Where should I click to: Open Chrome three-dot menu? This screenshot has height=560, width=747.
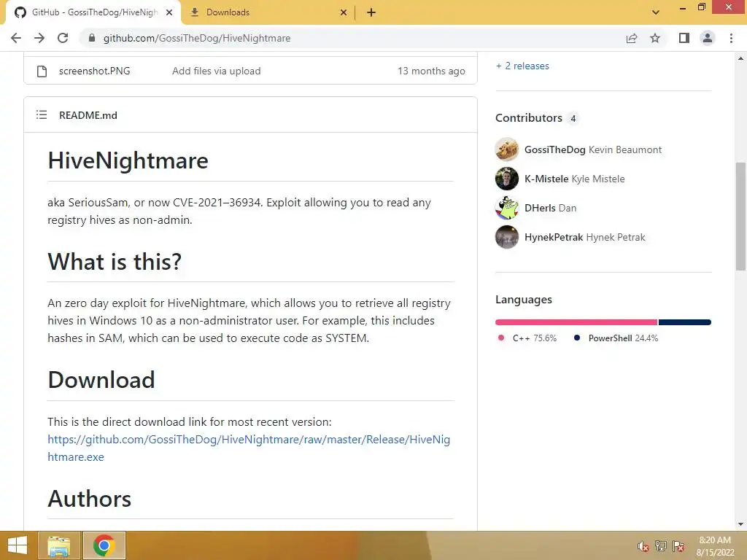coord(731,38)
